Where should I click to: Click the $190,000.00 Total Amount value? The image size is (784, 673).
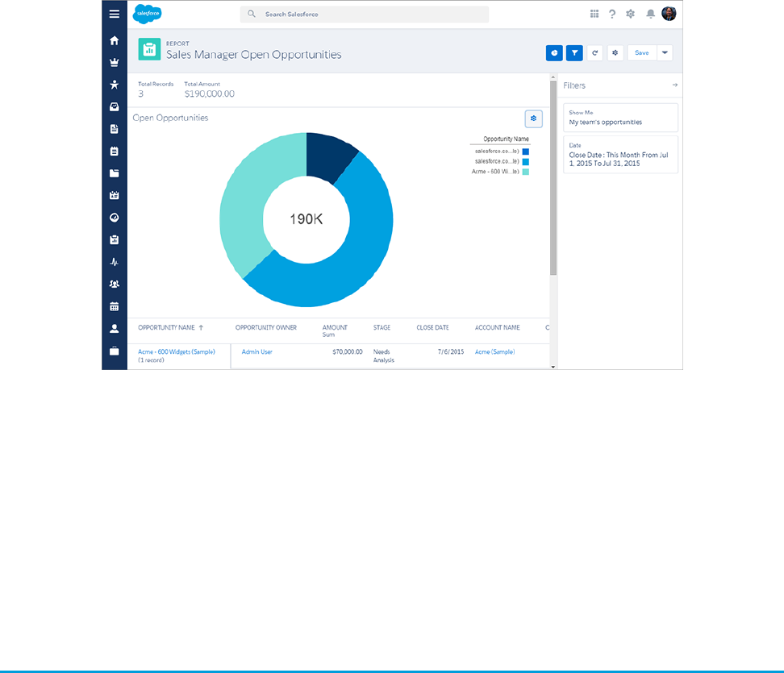point(210,94)
